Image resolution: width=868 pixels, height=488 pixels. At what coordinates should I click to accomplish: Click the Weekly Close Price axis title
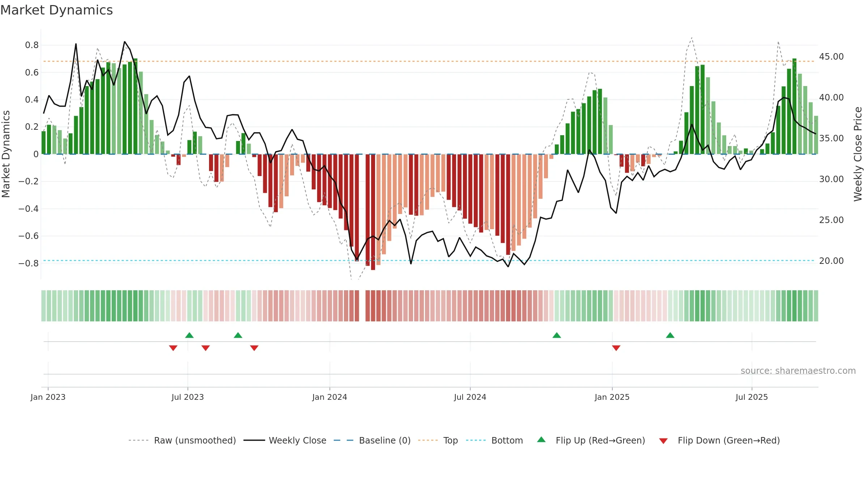point(858,154)
